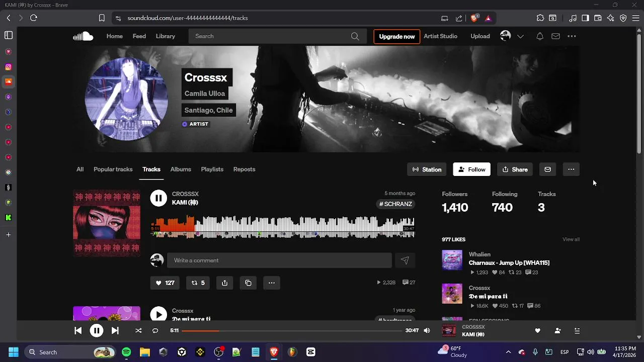Switch to the All tab
The width and height of the screenshot is (644, 362).
click(x=80, y=169)
